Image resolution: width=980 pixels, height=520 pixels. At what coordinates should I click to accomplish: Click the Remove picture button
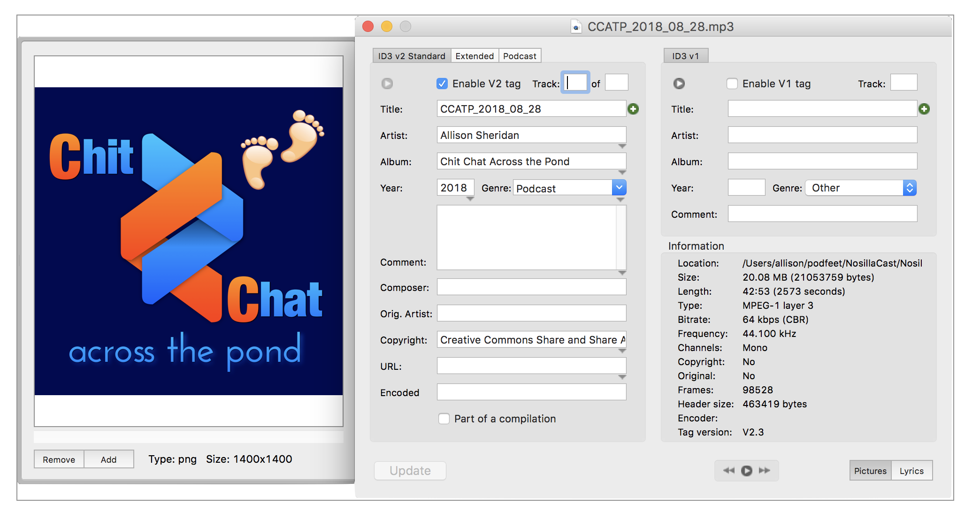(59, 459)
